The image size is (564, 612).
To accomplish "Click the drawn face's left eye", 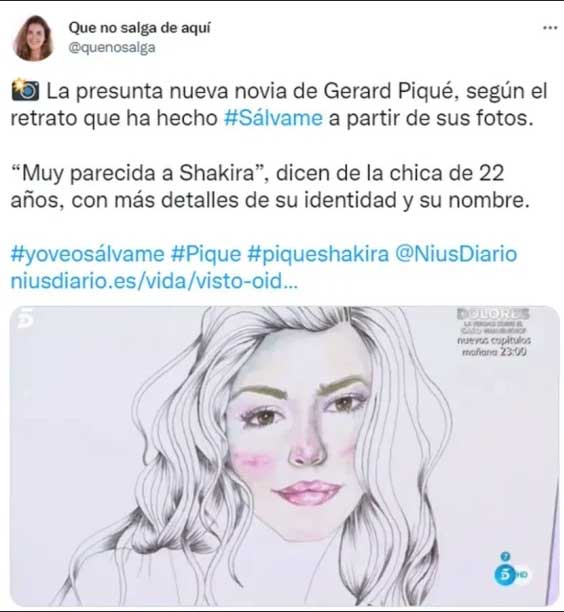I will coord(264,418).
